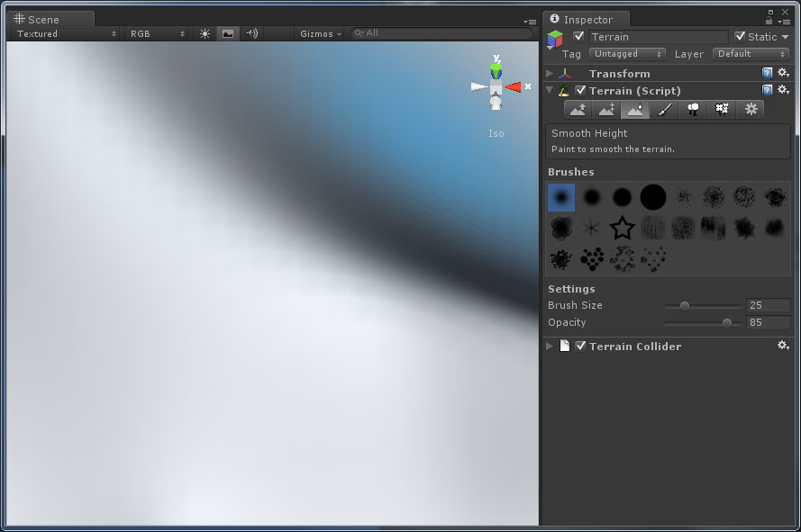The width and height of the screenshot is (801, 532).
Task: Choose the thin asterisk-shaped brush
Action: point(592,228)
